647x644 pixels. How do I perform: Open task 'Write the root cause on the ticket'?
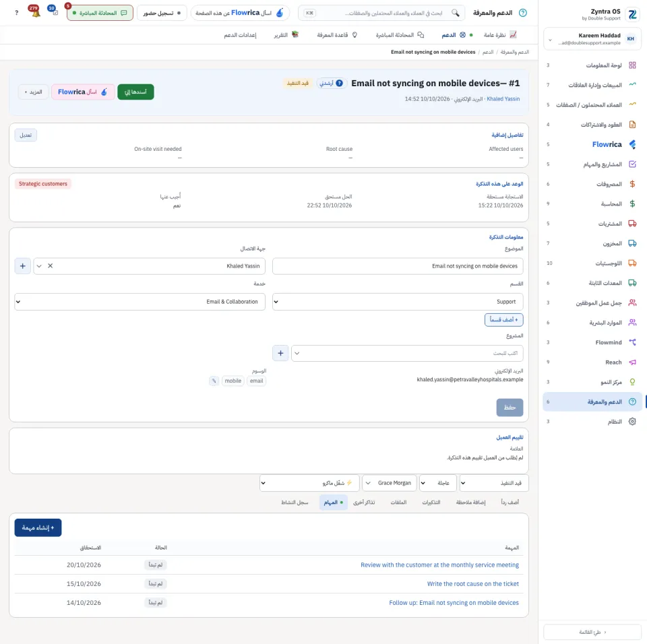(x=473, y=584)
